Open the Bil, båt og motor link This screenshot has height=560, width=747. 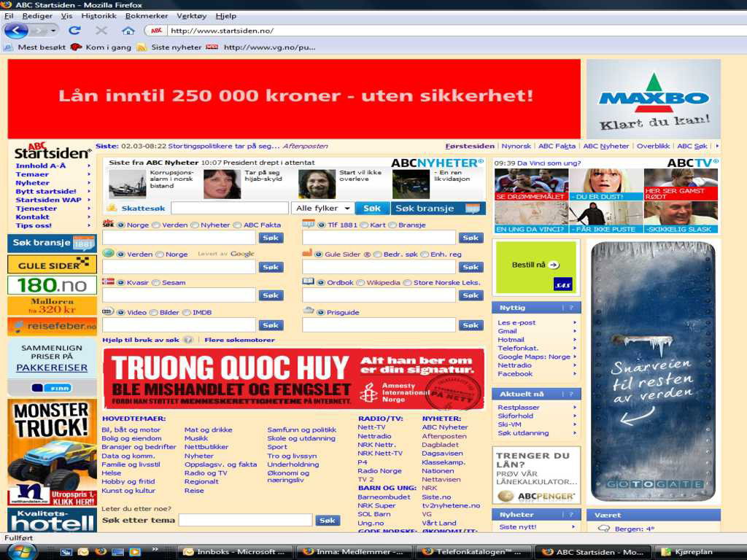[x=131, y=429]
